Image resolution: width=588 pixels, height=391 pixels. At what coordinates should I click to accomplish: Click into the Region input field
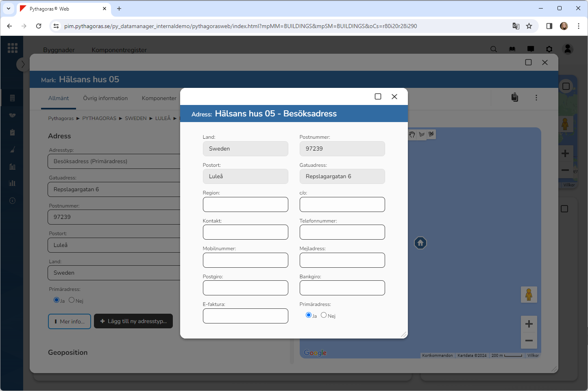(x=245, y=205)
